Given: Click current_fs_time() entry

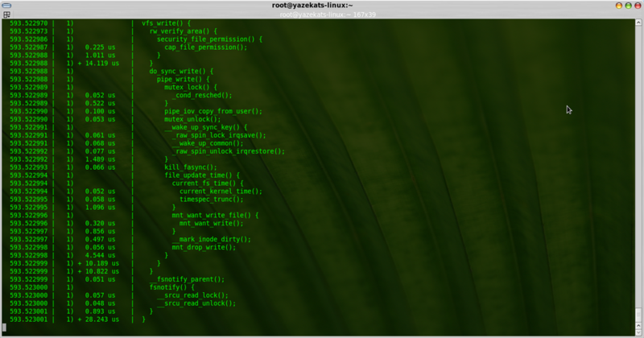Looking at the screenshot, I should click(208, 183).
